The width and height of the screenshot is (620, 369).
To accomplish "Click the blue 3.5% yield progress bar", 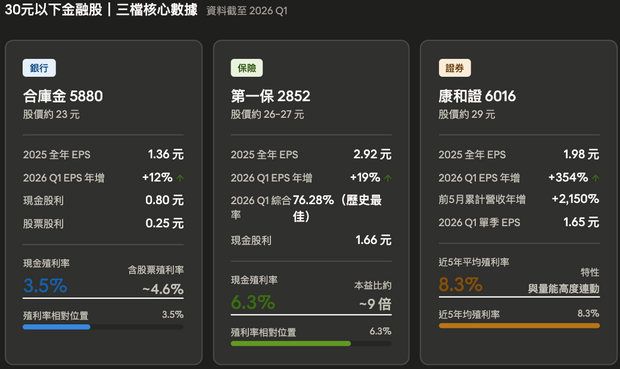I will tap(103, 327).
